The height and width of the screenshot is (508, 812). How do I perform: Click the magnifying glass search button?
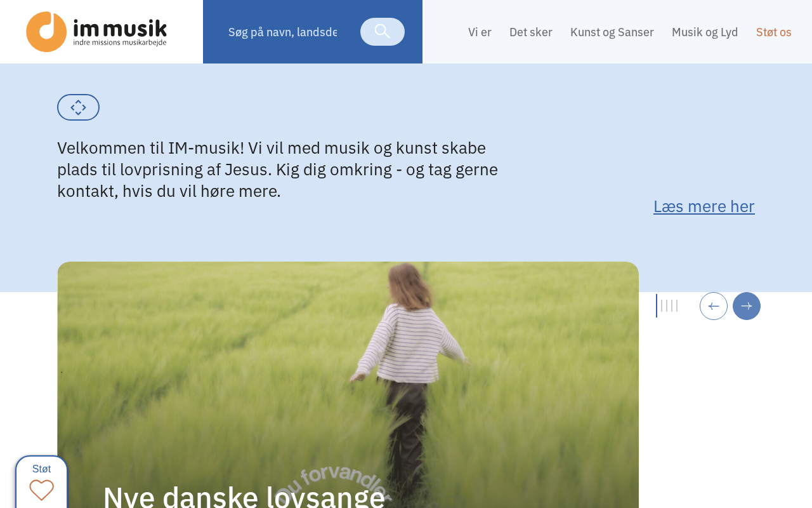[x=383, y=32]
